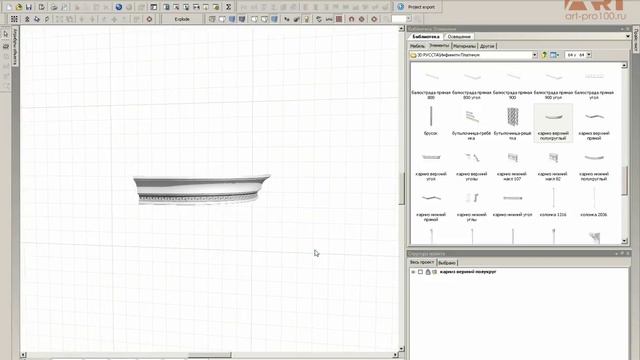
Task: Click the blue globe icon in top toolbar
Action: click(119, 7)
